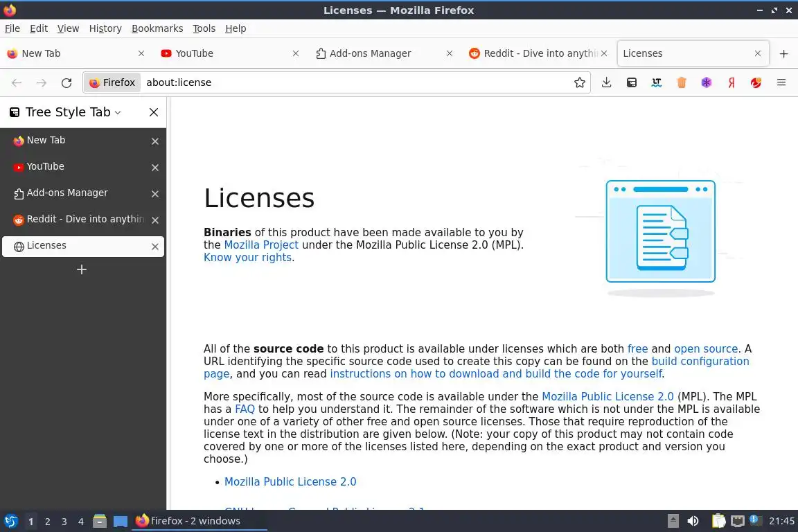798x532 pixels.
Task: Close the YouTube tab in the top tab bar
Action: point(296,53)
